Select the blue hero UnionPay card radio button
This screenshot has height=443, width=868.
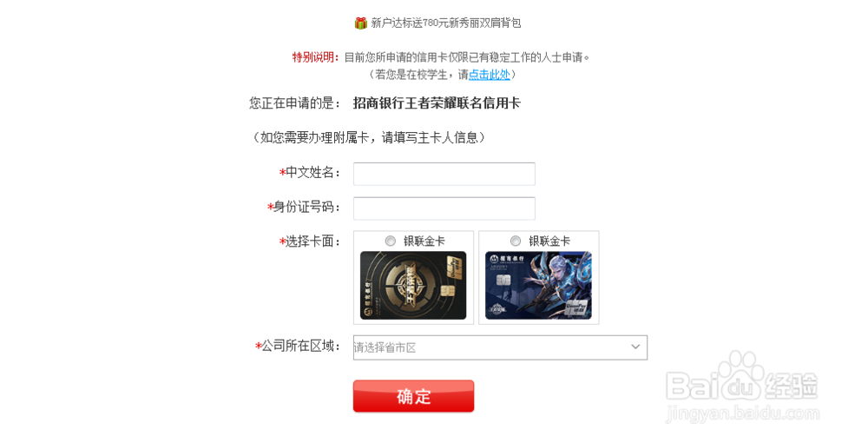(516, 241)
